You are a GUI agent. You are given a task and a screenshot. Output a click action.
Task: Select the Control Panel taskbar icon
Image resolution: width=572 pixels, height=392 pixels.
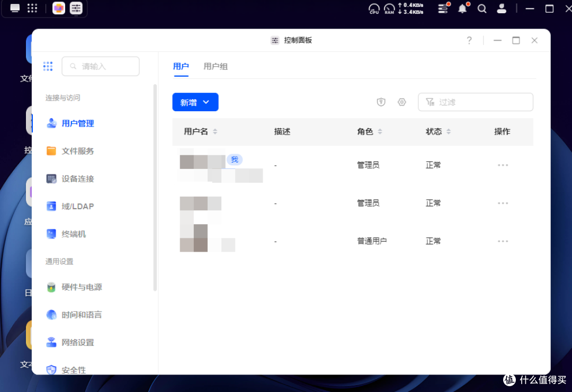[76, 8]
